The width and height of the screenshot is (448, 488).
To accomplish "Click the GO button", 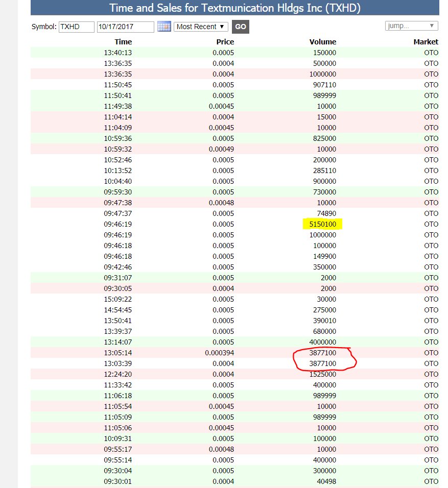I will (x=240, y=27).
